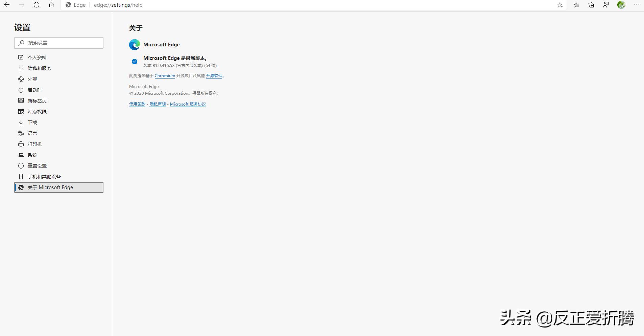Open the Microsoft 服务协议 link
Image resolution: width=644 pixels, height=336 pixels.
tap(188, 104)
